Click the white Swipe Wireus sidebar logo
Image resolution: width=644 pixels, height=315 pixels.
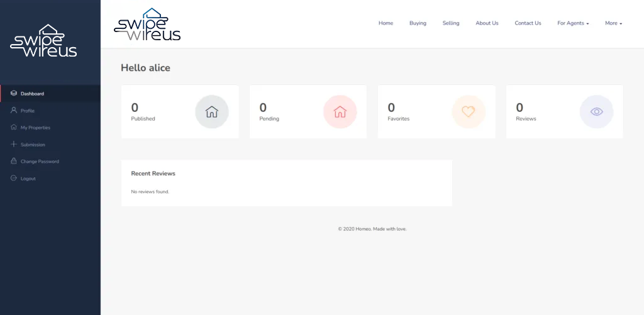point(43,40)
